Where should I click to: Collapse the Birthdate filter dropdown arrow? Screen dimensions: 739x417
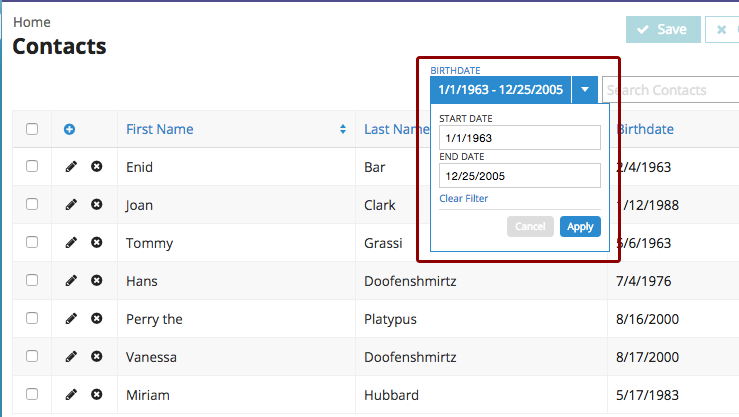pyautogui.click(x=585, y=90)
